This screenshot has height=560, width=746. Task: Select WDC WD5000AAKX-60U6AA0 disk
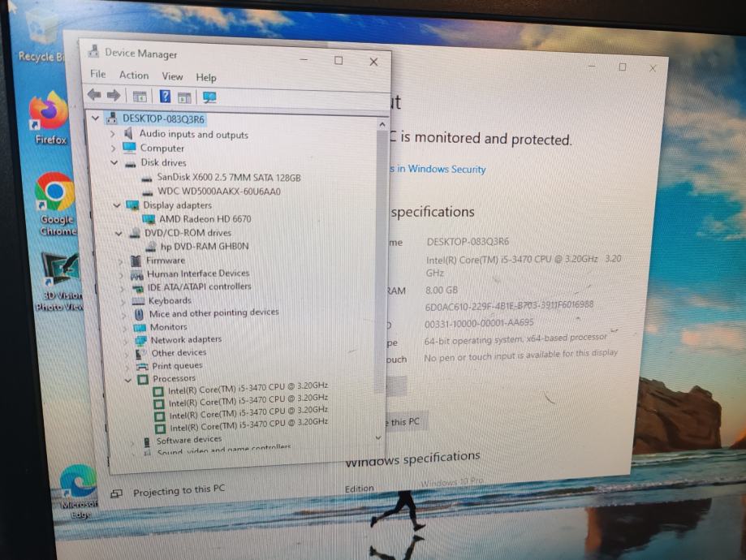pyautogui.click(x=219, y=192)
